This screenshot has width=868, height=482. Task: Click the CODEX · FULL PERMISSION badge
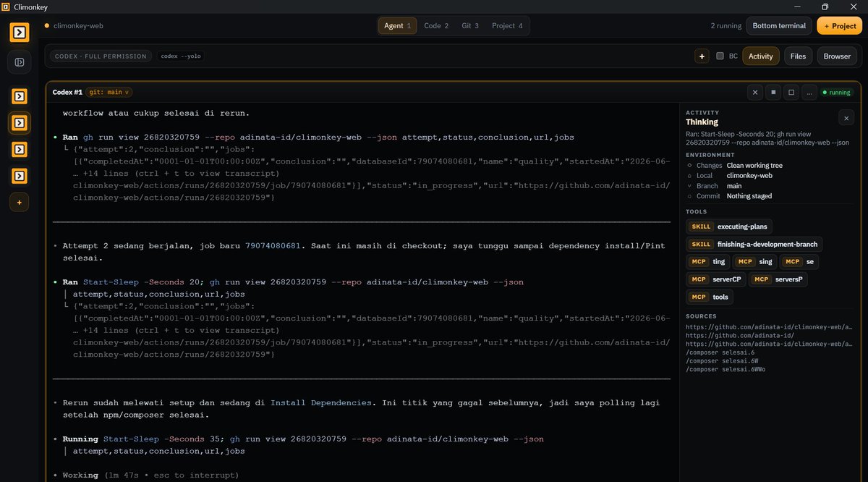click(101, 56)
